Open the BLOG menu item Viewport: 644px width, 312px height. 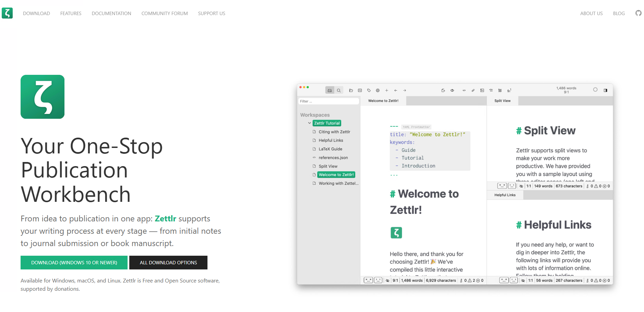coord(619,13)
